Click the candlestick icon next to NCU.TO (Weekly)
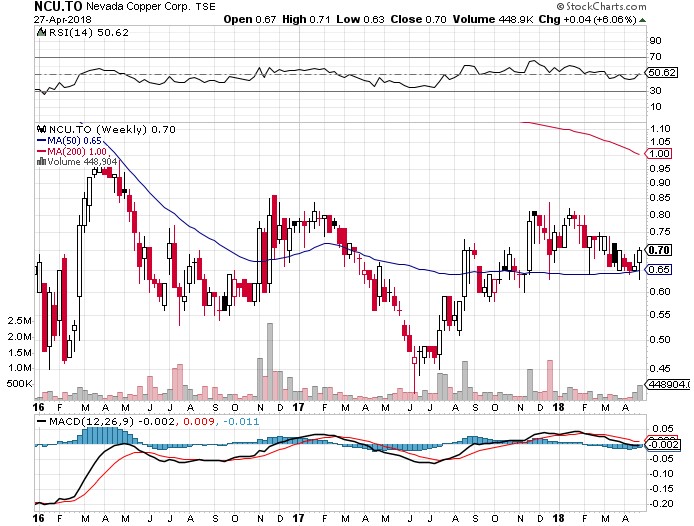This screenshot has width=694, height=526. tap(42, 129)
